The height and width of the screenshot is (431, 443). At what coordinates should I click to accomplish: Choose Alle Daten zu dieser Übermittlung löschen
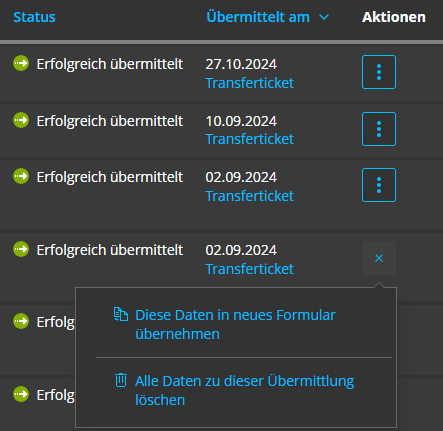[x=244, y=390]
